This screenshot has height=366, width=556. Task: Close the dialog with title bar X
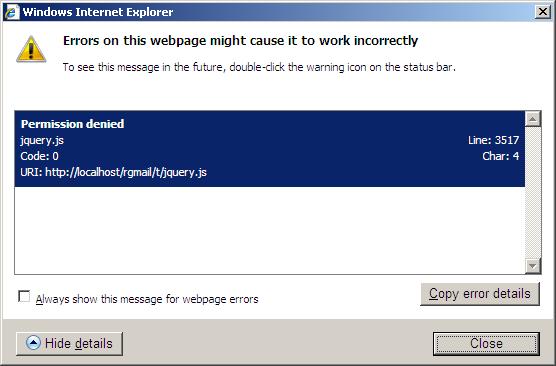[x=543, y=12]
